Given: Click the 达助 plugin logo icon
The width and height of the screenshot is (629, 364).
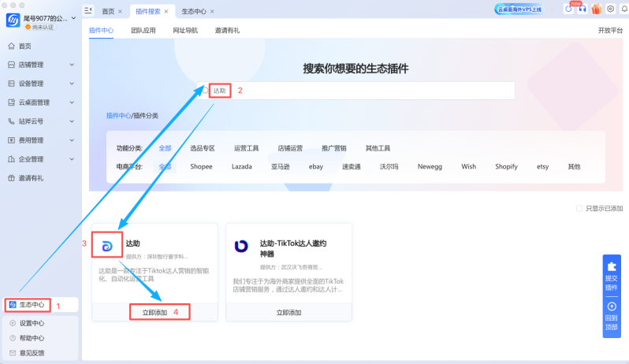Looking at the screenshot, I should coord(106,244).
